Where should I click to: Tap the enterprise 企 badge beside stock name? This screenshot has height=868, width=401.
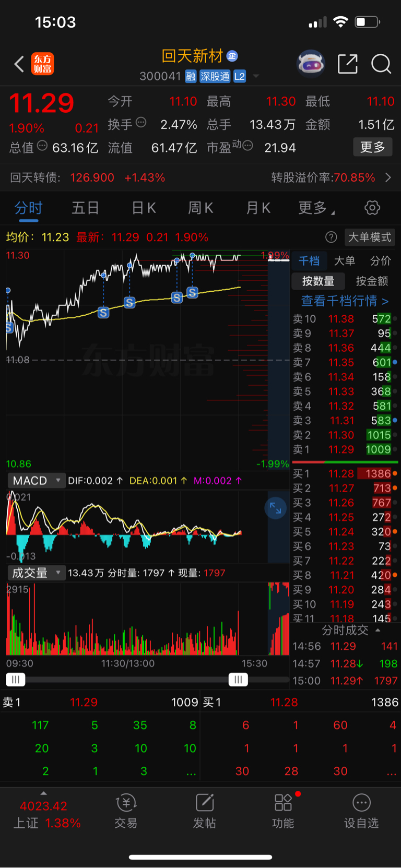click(x=232, y=56)
